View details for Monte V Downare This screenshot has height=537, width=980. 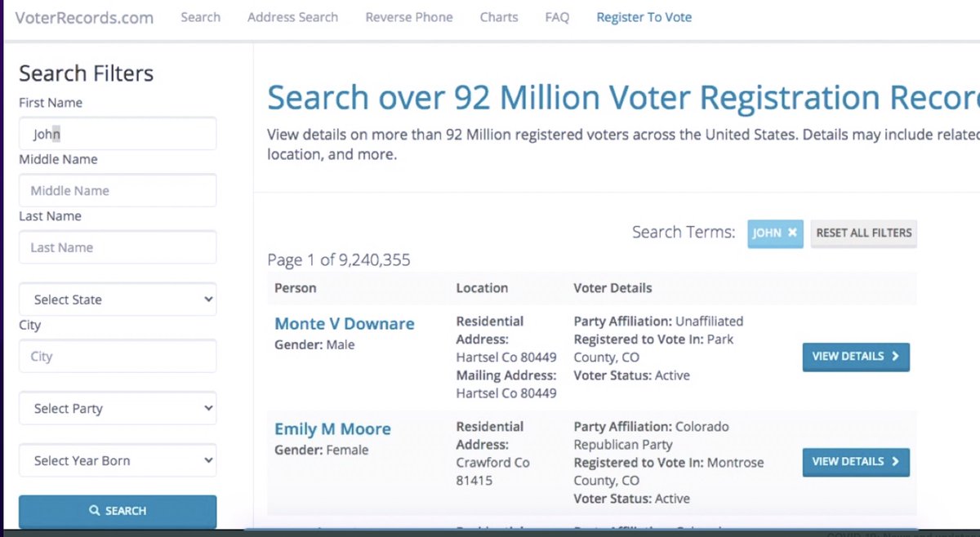coord(856,357)
